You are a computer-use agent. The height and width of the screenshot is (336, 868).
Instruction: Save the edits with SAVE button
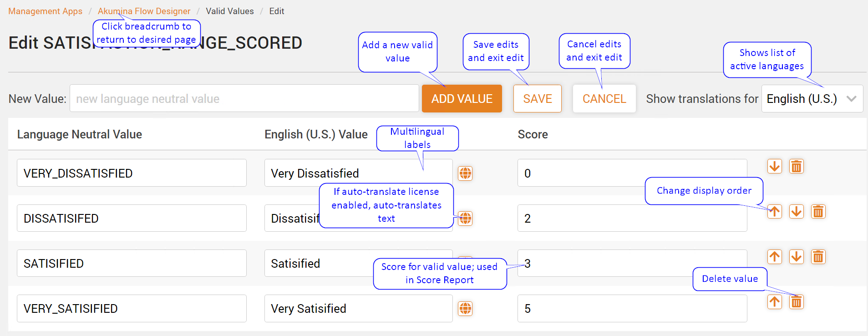(x=538, y=98)
